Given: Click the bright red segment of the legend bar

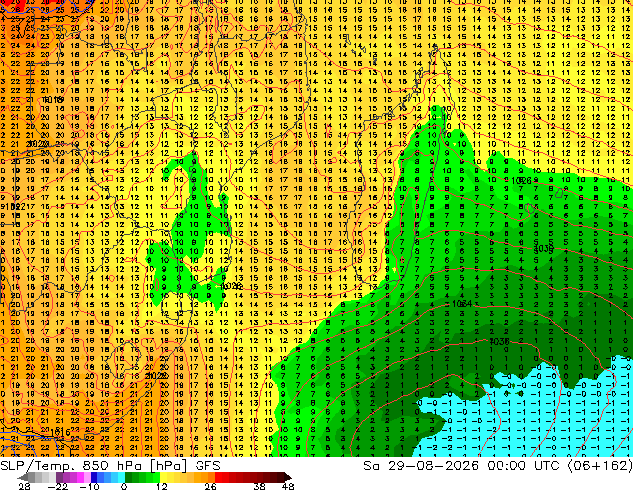Looking at the screenshot, I should coord(218,477).
